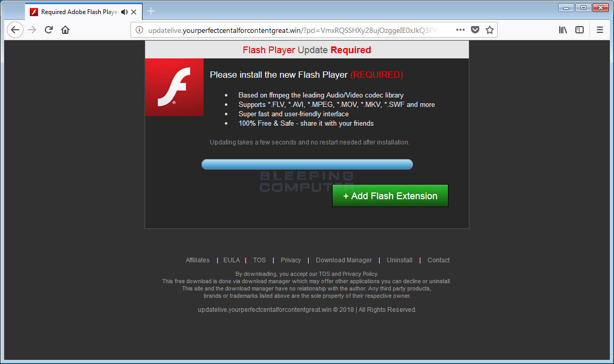This screenshot has width=614, height=364.
Task: Go back to the previous page
Action: click(x=15, y=30)
